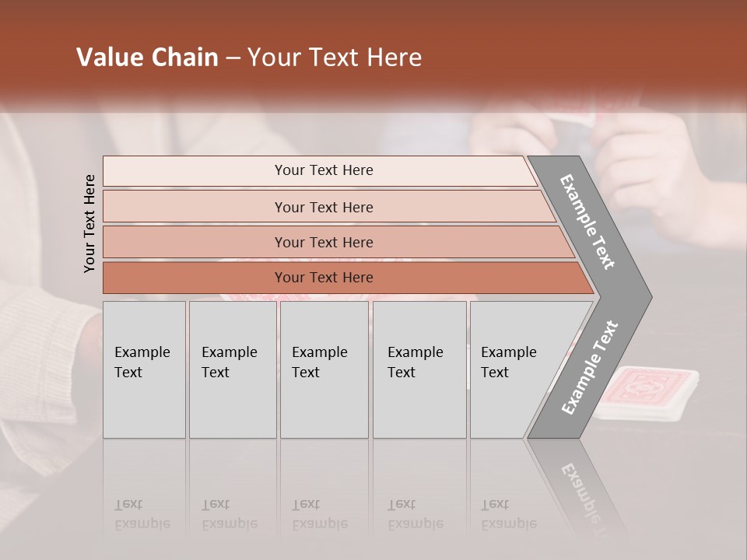Click the mirrored text under the third box
This screenshot has height=560, width=747.
319,514
